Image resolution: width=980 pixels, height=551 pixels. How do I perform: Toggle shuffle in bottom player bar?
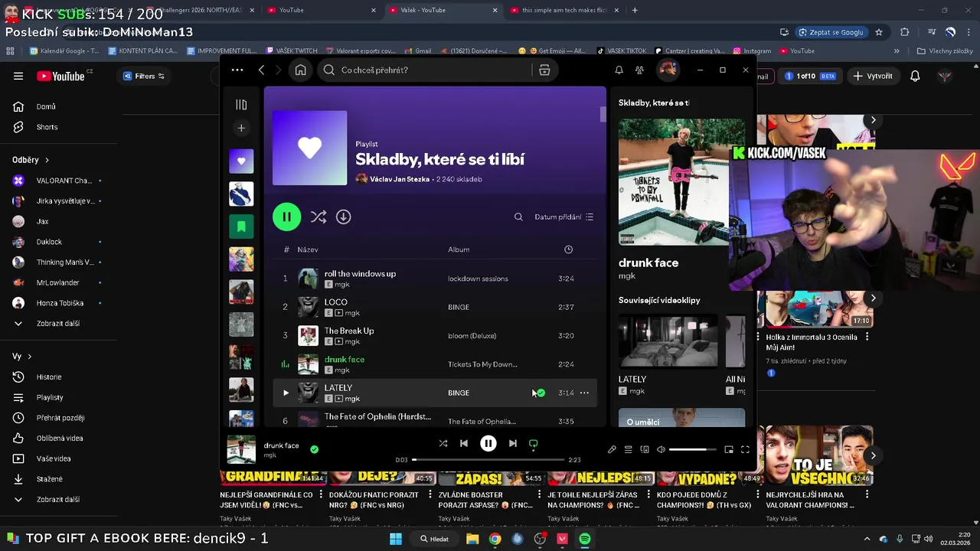coord(443,443)
